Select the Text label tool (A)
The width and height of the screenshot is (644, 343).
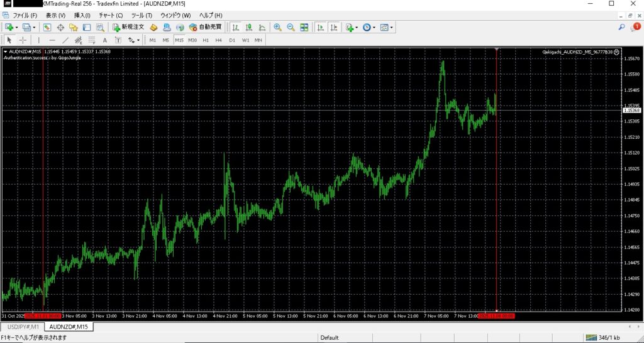[105, 40]
